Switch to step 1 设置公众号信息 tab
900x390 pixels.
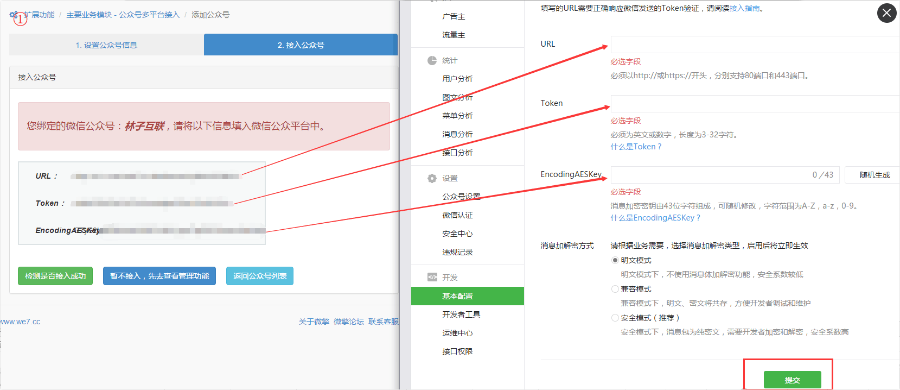[106, 45]
